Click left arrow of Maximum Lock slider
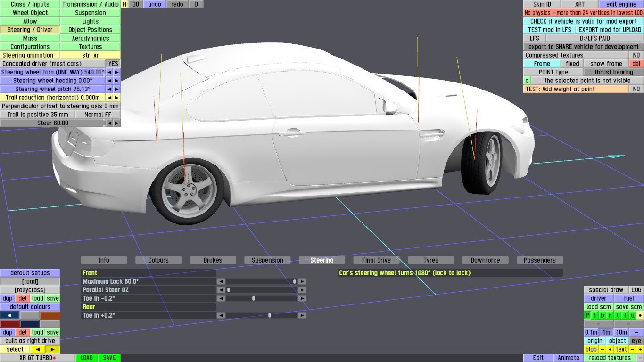Screen dimensions: 644x362 (221, 281)
